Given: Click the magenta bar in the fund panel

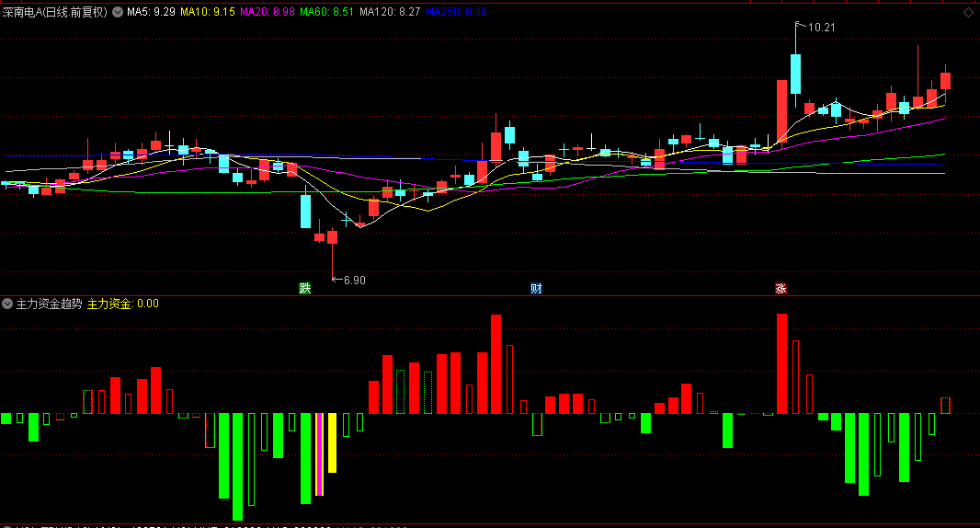Looking at the screenshot, I should pos(319,454).
